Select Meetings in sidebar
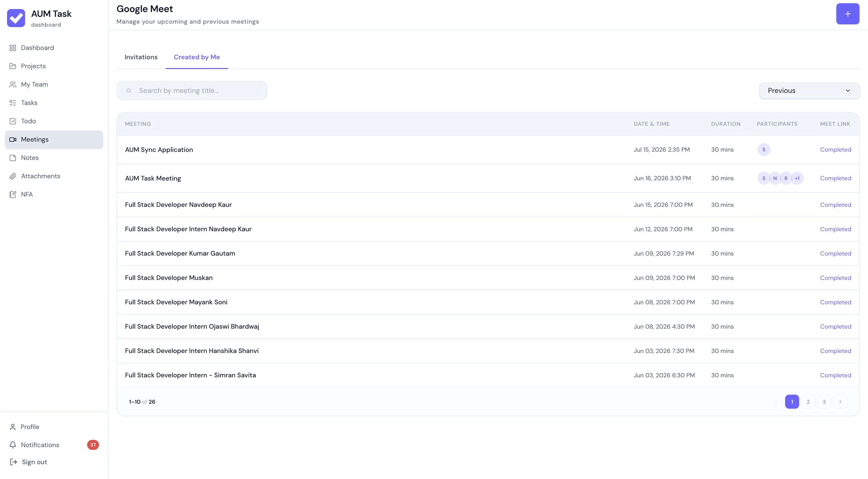868x479 pixels. pyautogui.click(x=54, y=139)
